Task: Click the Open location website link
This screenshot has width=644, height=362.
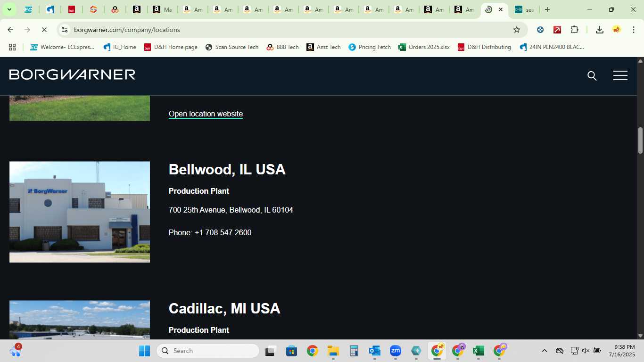Action: [x=206, y=114]
